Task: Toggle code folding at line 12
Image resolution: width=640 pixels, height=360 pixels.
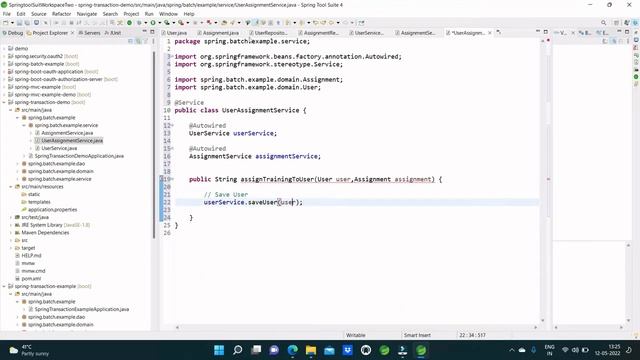Action: [172, 125]
